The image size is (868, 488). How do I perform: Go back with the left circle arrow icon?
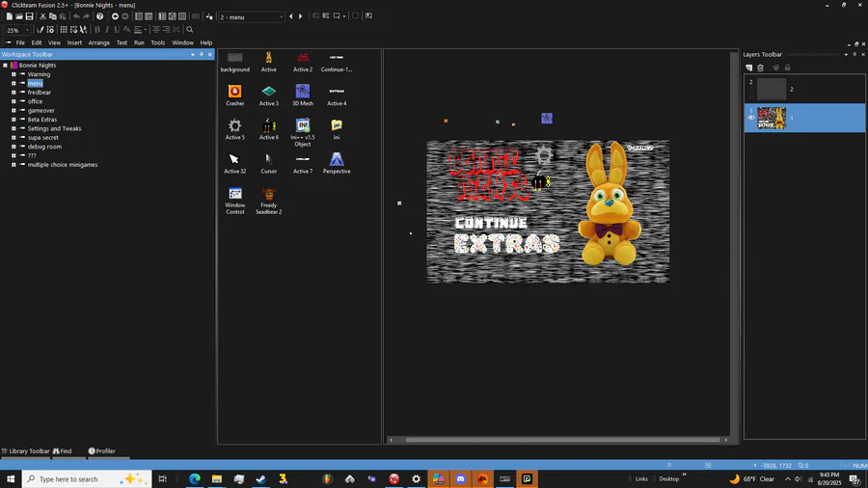coord(115,16)
